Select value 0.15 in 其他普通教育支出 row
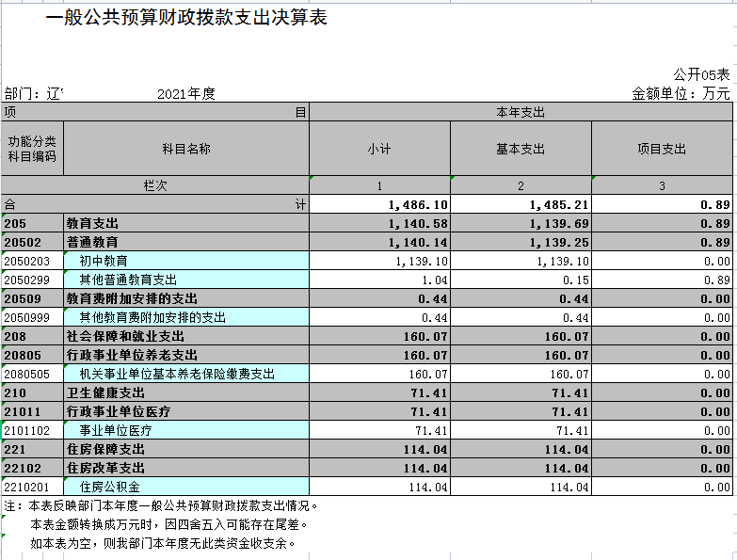Viewport: 737px width, 560px height. (x=521, y=280)
